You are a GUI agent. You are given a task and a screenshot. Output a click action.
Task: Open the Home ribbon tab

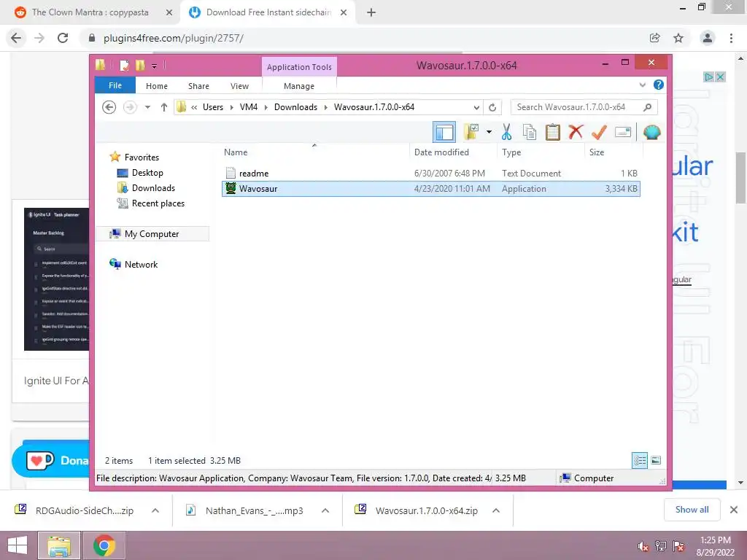pos(157,86)
